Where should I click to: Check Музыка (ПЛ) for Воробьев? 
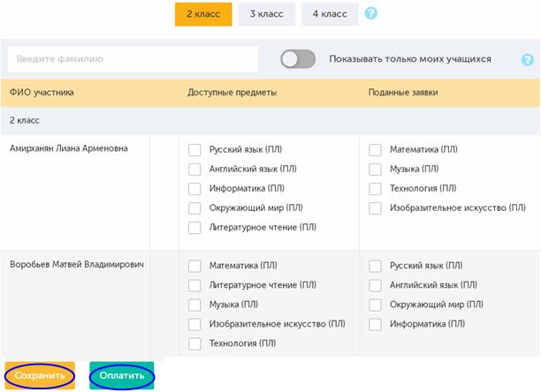[194, 305]
